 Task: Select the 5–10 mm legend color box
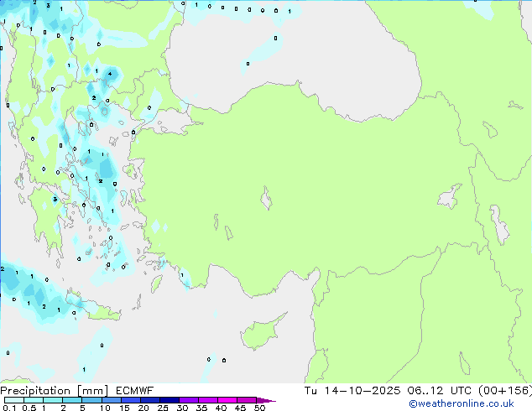(x=91, y=400)
